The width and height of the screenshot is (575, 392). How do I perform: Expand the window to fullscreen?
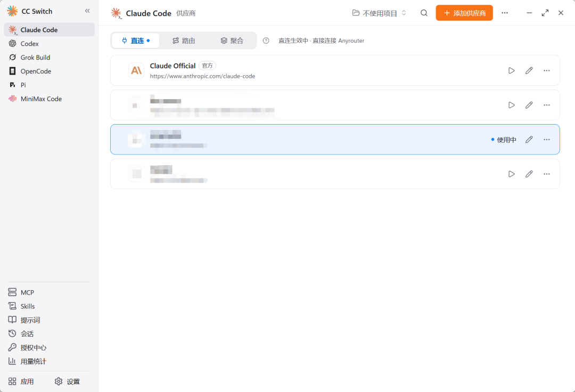(545, 13)
